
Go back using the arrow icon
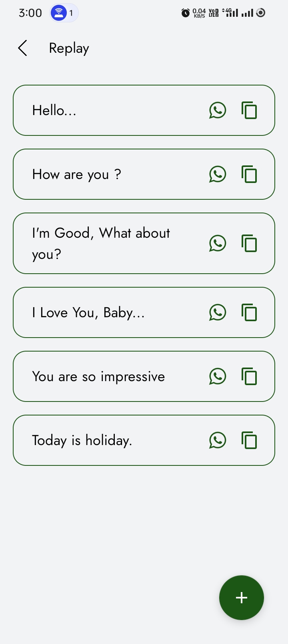tap(23, 48)
